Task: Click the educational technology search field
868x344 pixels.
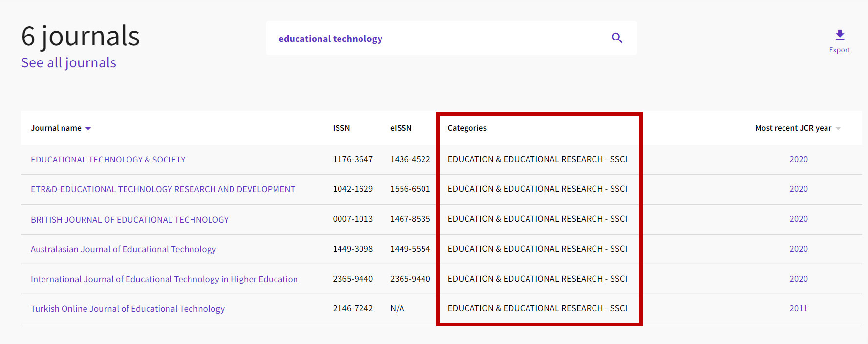Action: [451, 38]
